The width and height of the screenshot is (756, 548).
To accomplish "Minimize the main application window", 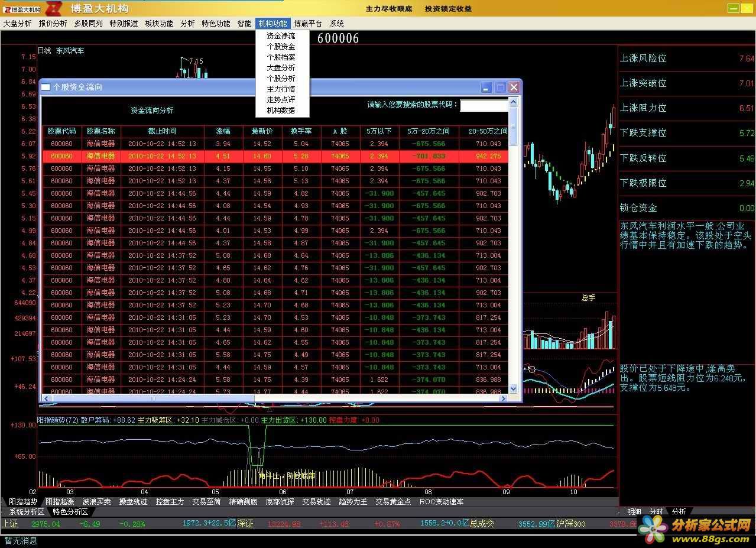I will click(733, 8).
